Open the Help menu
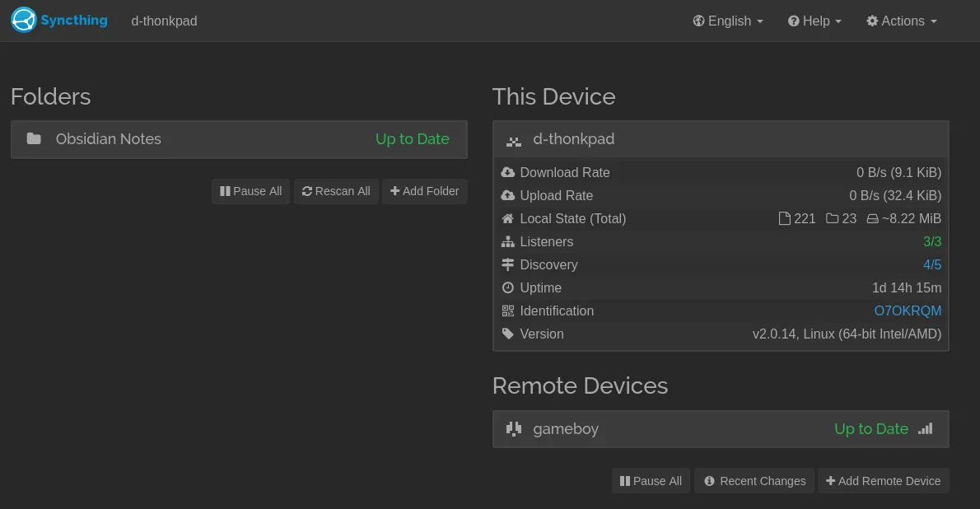The image size is (980, 509). [814, 21]
